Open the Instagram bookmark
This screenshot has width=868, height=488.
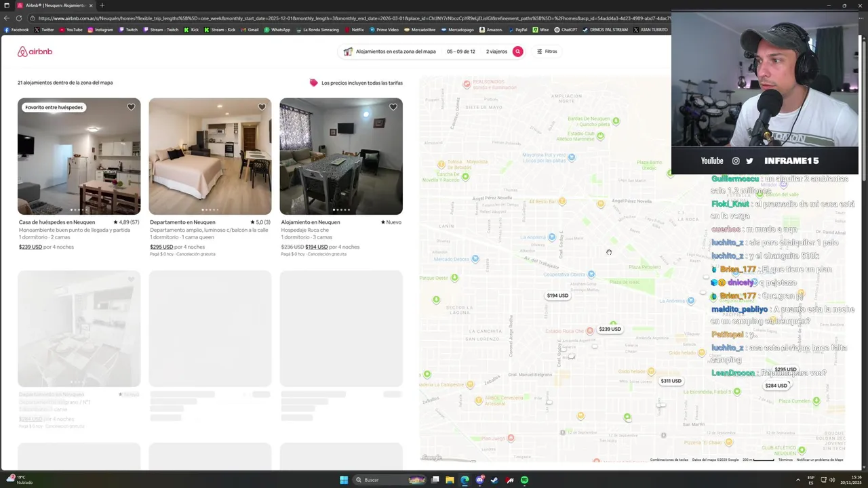(100, 30)
